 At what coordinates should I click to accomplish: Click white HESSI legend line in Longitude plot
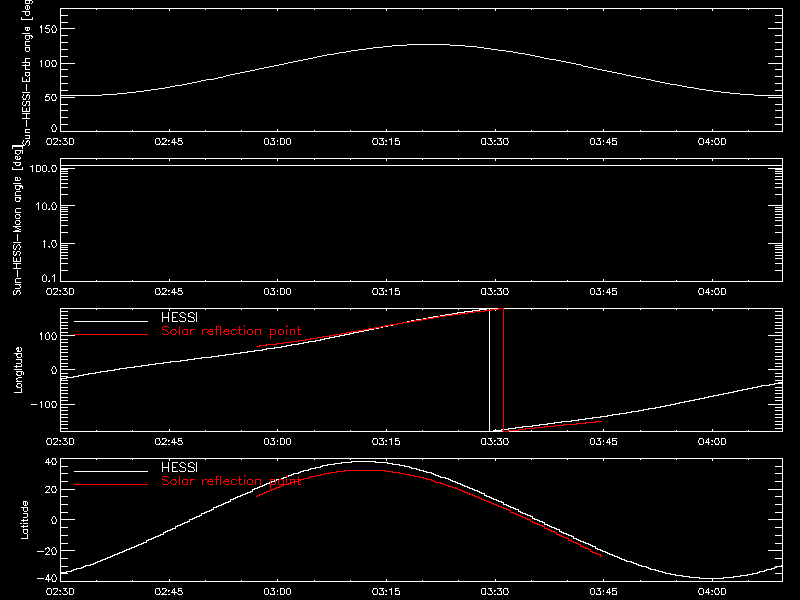pos(111,321)
